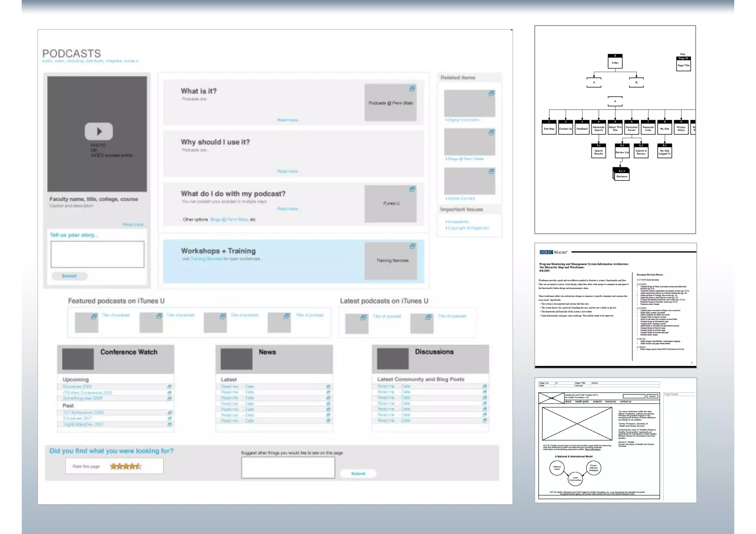Click search field in ACT wireframe header
756x534 pixels.
point(634,396)
